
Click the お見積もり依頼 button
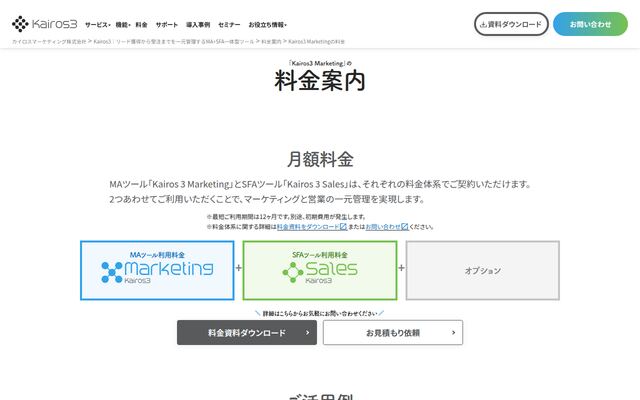click(393, 333)
